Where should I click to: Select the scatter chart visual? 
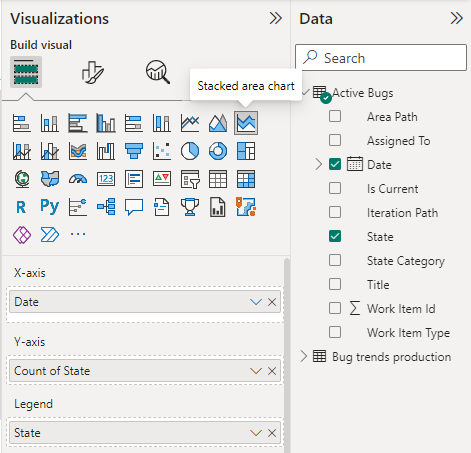coord(162,151)
